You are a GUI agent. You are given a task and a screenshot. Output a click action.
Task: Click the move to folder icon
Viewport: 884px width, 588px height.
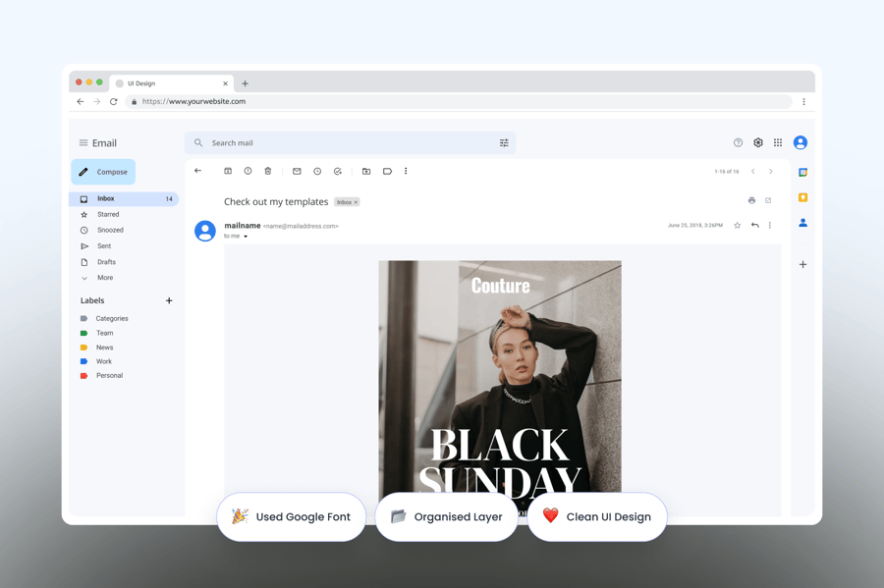pyautogui.click(x=366, y=172)
